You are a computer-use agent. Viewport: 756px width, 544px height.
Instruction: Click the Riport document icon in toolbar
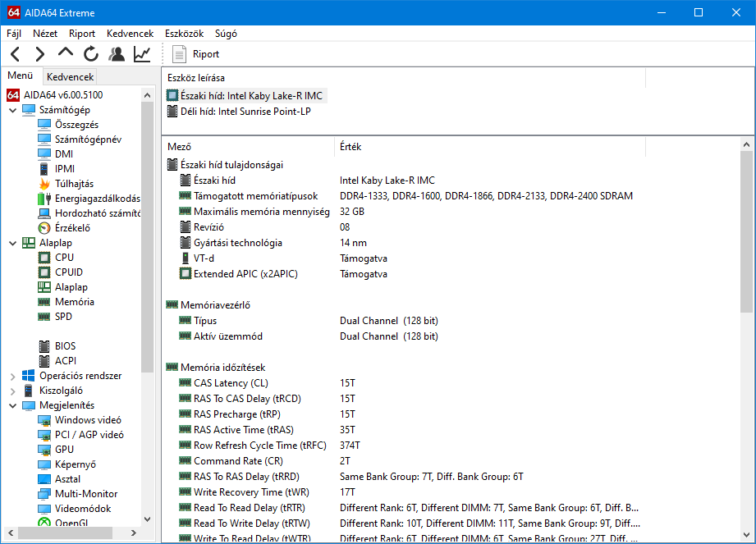[x=180, y=54]
